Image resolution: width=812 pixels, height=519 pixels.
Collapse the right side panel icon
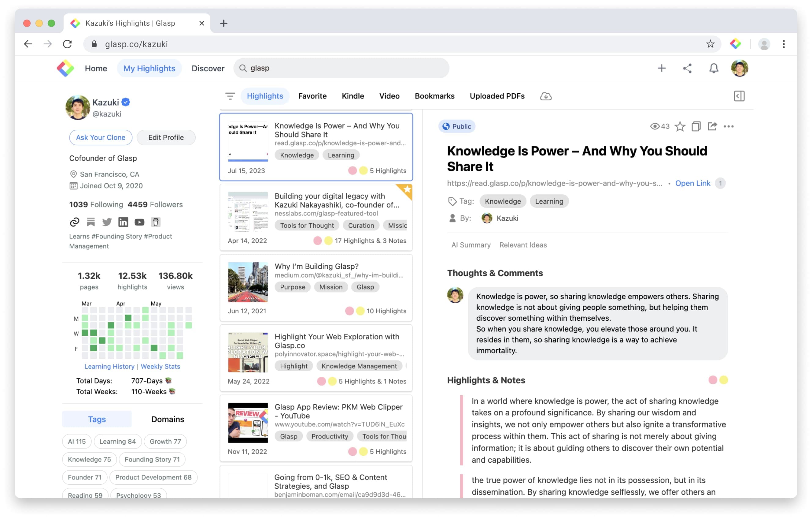click(x=739, y=96)
